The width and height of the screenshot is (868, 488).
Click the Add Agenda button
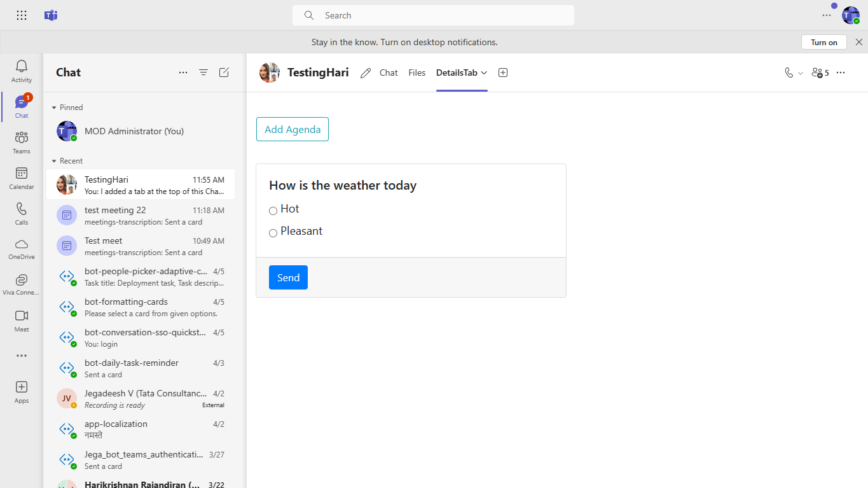click(293, 129)
